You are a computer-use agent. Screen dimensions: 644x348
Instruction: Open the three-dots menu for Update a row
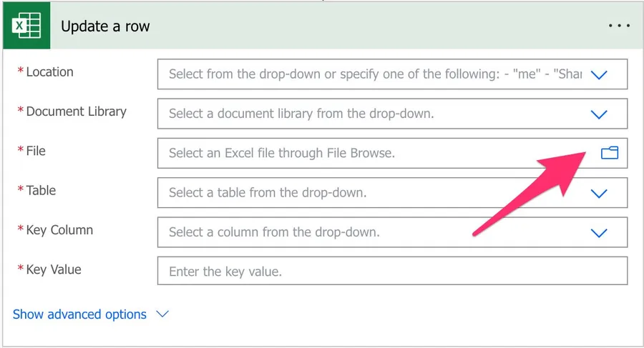[x=619, y=26]
